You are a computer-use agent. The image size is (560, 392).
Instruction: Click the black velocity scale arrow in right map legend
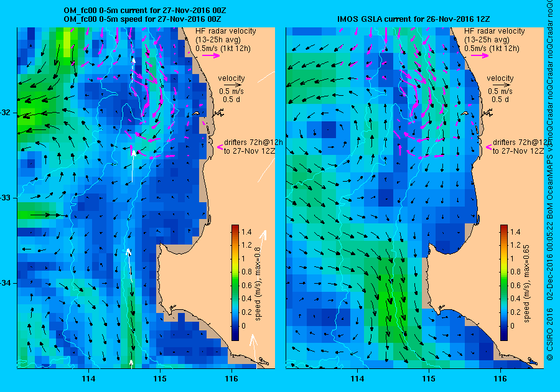502,85
